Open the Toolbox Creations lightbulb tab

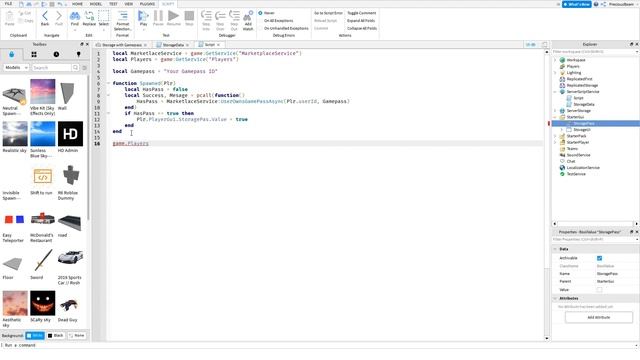(x=78, y=54)
